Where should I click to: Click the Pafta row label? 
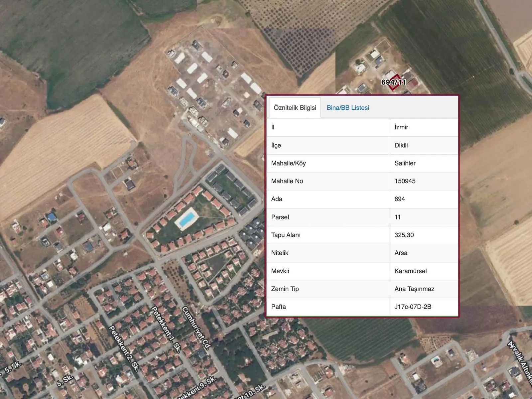(x=278, y=307)
